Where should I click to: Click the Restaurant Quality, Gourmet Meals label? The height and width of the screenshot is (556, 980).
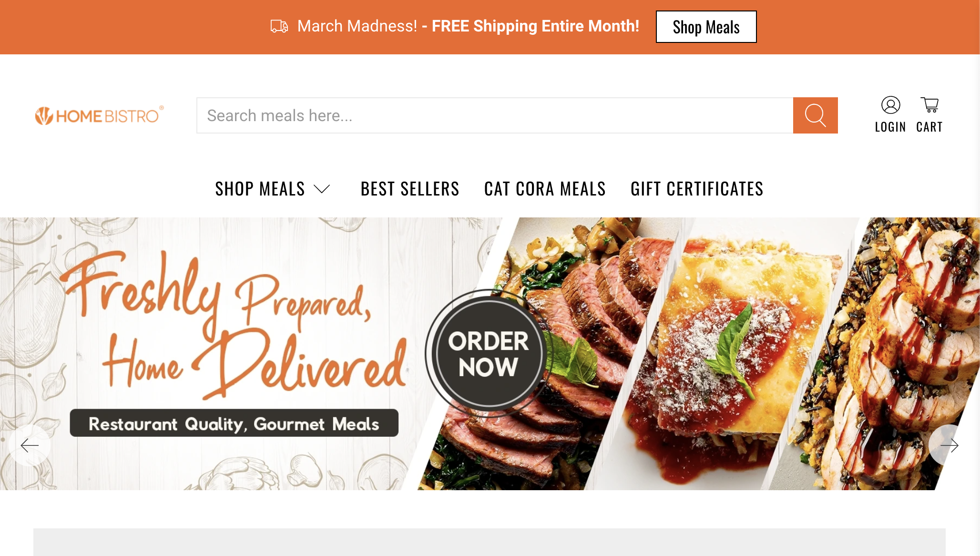pos(234,423)
